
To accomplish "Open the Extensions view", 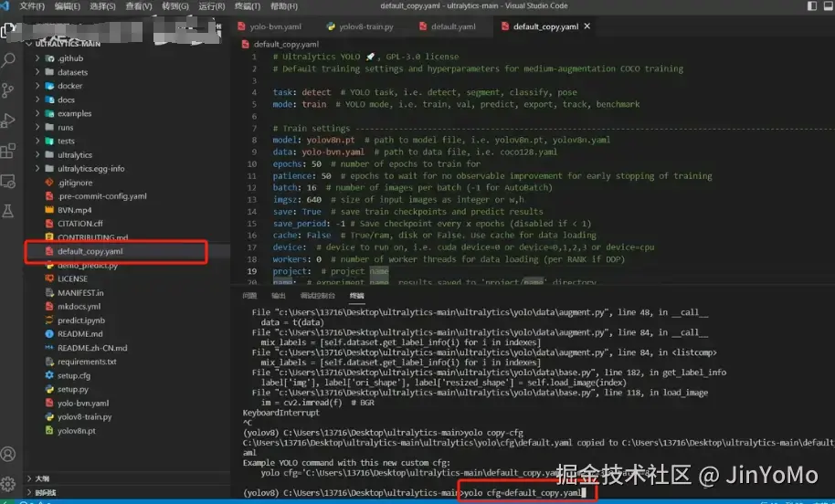I will click(8, 151).
